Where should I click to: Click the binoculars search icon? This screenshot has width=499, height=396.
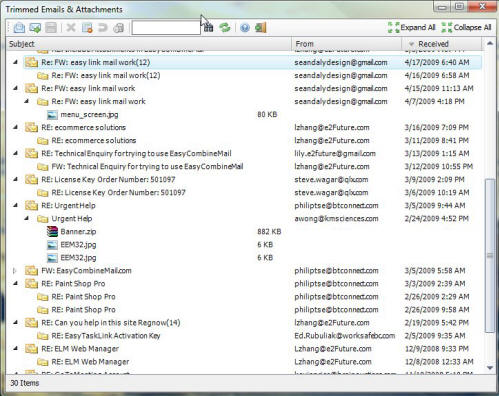coord(209,28)
